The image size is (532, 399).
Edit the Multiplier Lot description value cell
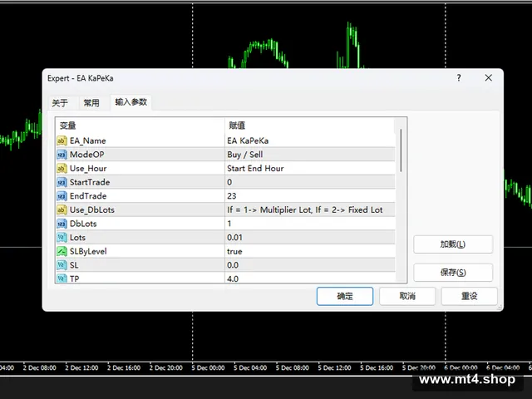[310, 210]
